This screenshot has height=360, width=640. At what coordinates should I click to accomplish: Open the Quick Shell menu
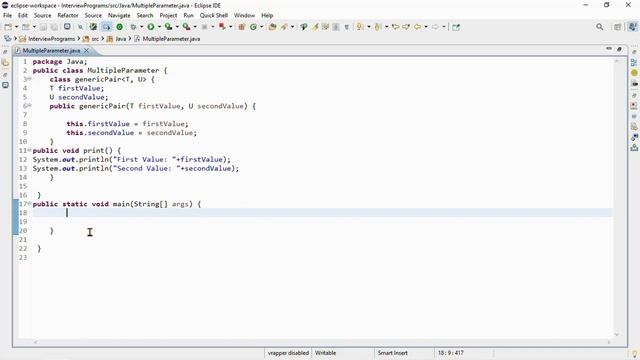tap(213, 15)
